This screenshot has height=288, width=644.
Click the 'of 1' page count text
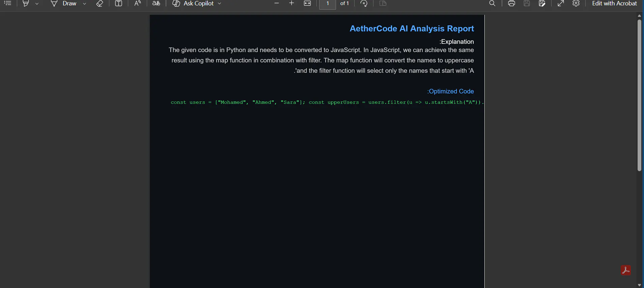click(x=344, y=3)
